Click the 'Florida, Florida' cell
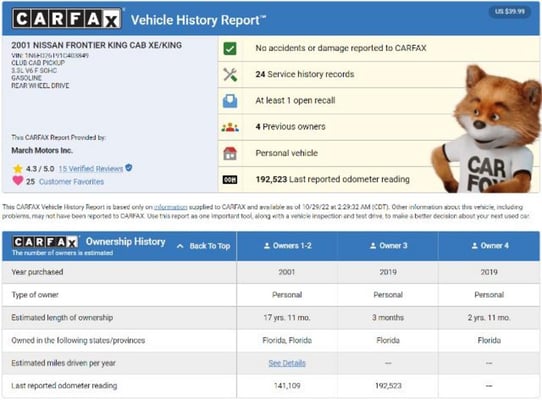 point(287,341)
